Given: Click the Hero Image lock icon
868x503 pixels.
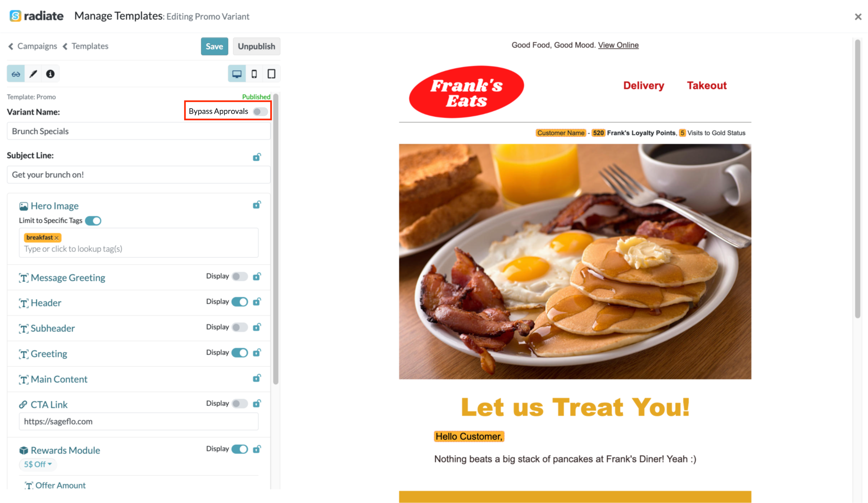Looking at the screenshot, I should point(257,205).
